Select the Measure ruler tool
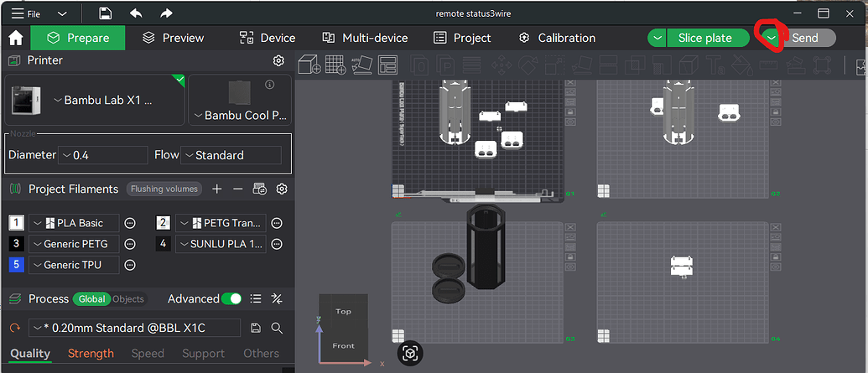The height and width of the screenshot is (373, 868). pyautogui.click(x=767, y=65)
